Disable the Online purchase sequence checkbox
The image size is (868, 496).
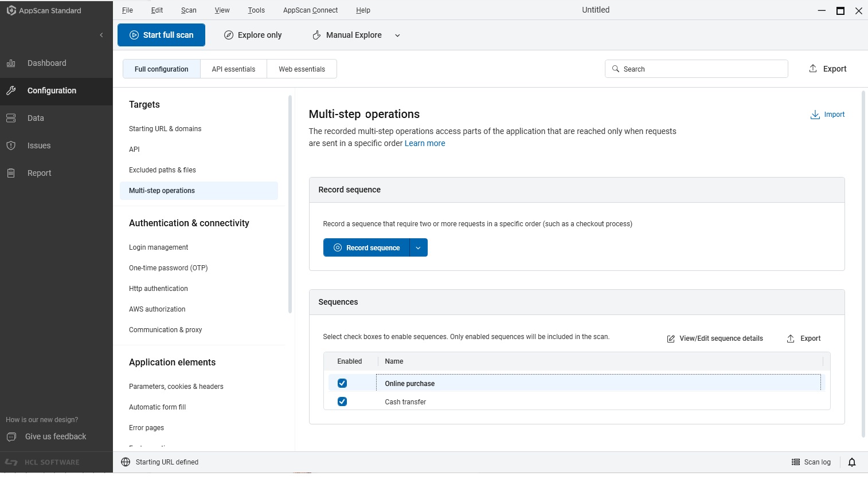coord(342,383)
